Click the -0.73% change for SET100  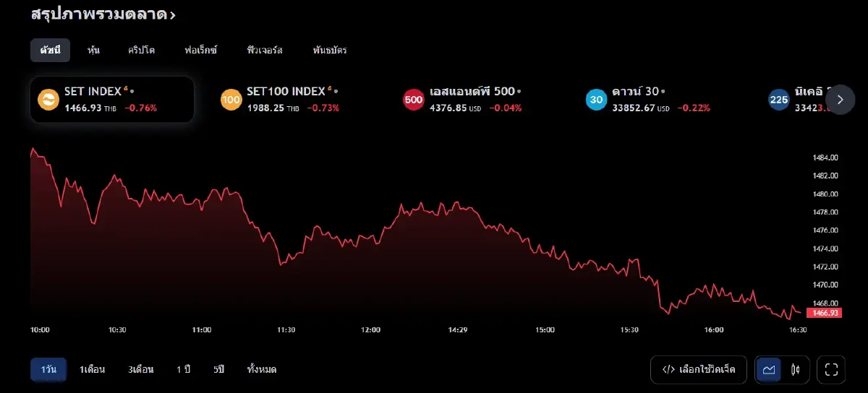(323, 108)
